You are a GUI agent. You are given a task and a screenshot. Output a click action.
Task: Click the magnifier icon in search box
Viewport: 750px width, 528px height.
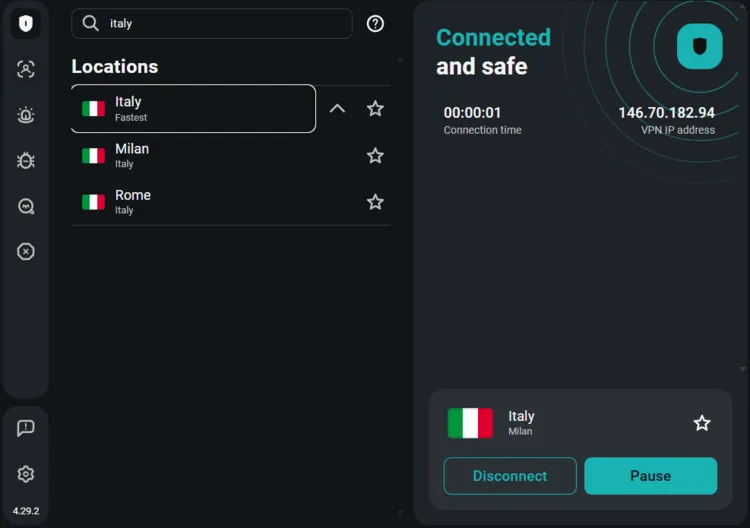pyautogui.click(x=90, y=23)
